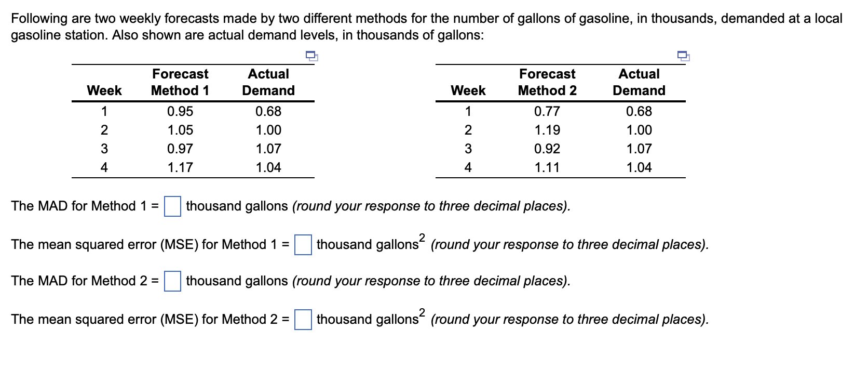Select the Forecast Method 1 column header
Image resolution: width=868 pixels, height=368 pixels.
click(180, 82)
